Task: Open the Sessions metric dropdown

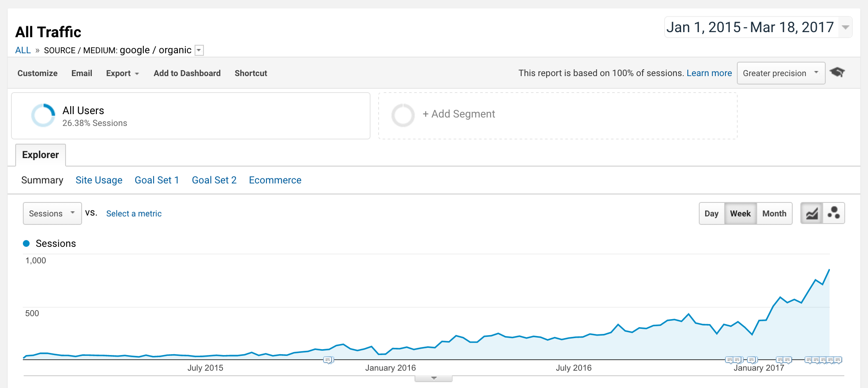Action: point(52,213)
